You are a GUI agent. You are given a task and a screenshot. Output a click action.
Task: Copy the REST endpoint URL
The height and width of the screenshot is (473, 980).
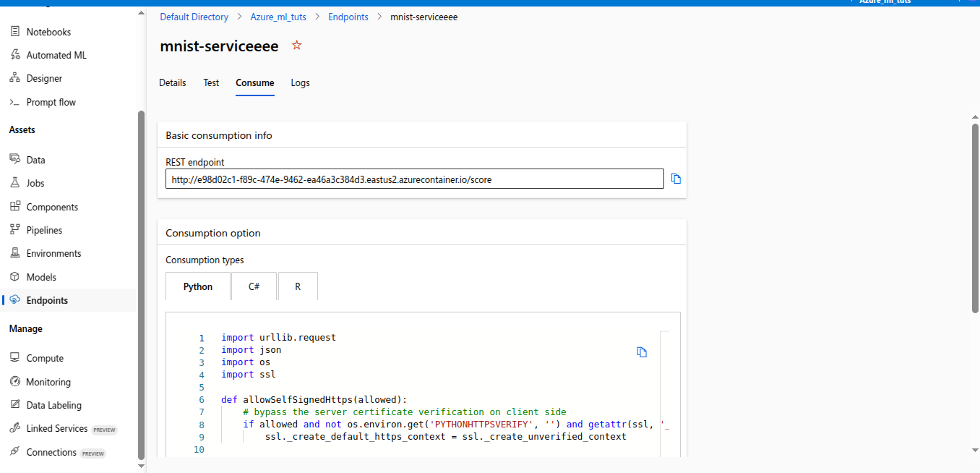click(676, 178)
